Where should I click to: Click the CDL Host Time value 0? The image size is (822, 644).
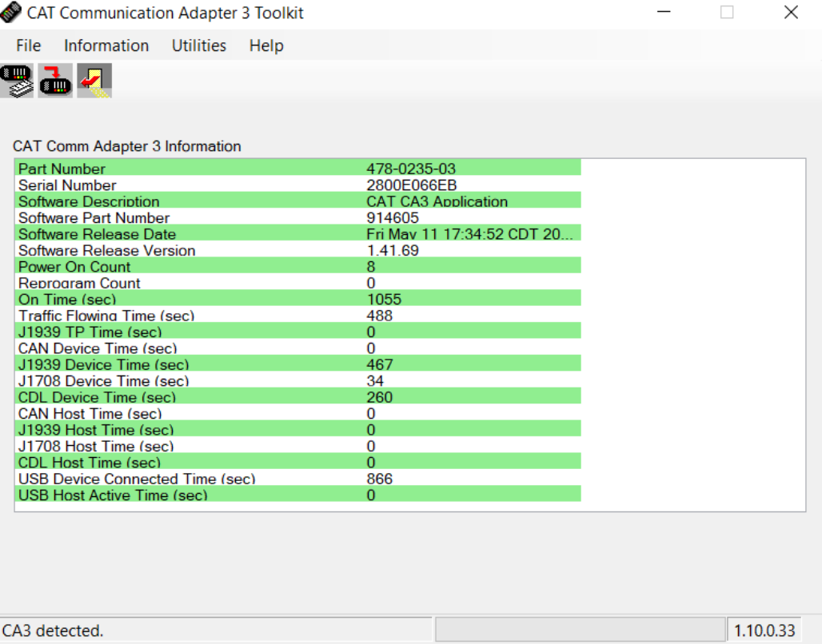coord(371,462)
